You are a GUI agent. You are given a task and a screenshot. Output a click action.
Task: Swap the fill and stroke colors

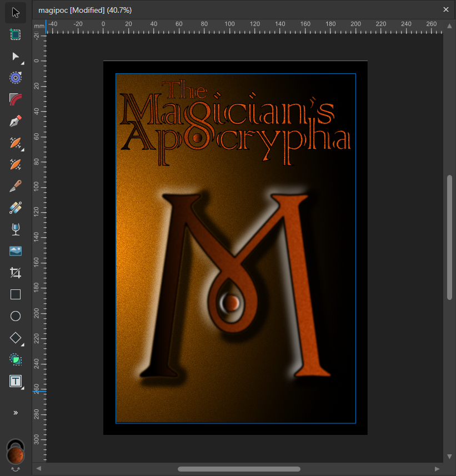tap(16, 469)
